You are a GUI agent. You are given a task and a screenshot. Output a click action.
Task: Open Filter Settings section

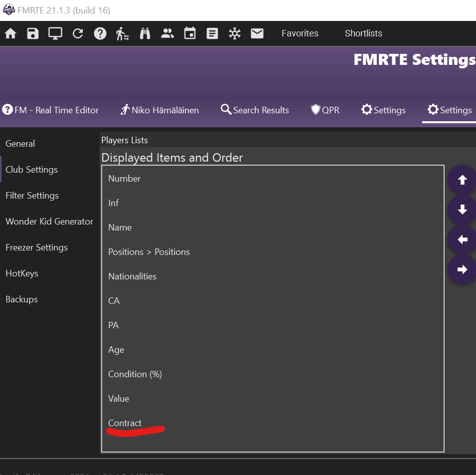50,196
